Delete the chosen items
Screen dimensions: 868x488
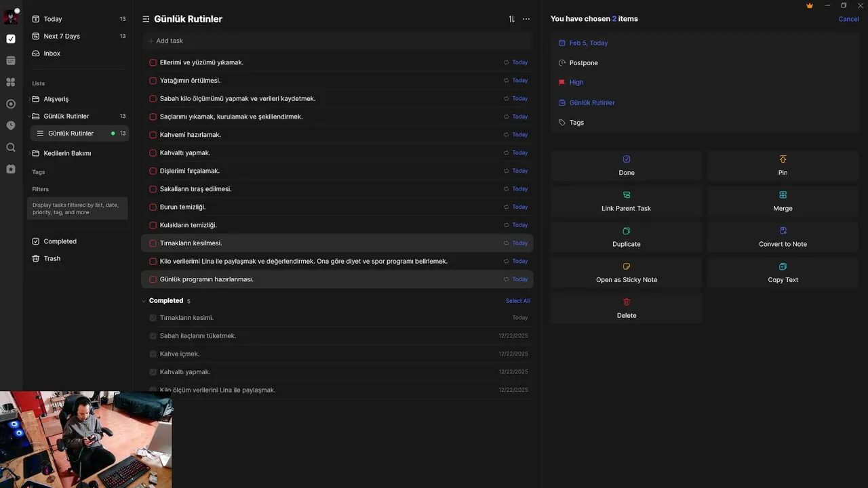pos(626,308)
